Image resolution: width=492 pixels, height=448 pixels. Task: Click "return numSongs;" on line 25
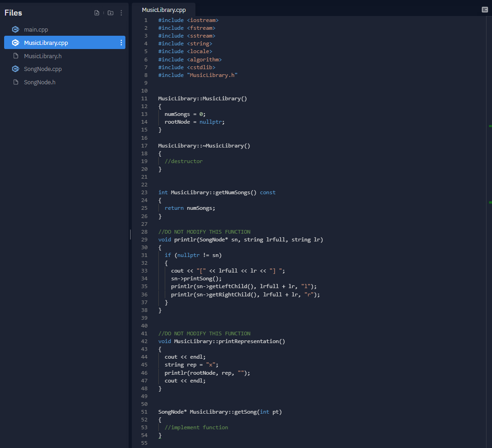point(190,208)
